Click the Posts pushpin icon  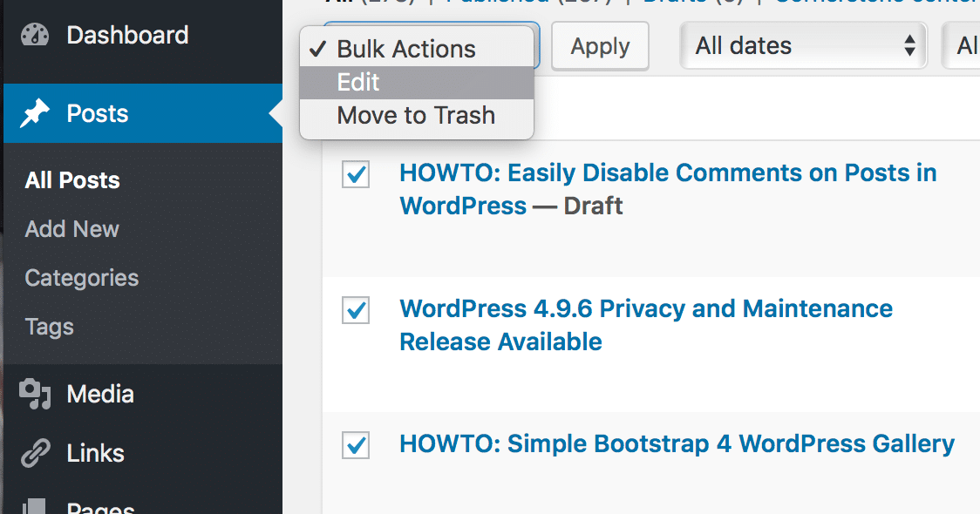pyautogui.click(x=34, y=113)
